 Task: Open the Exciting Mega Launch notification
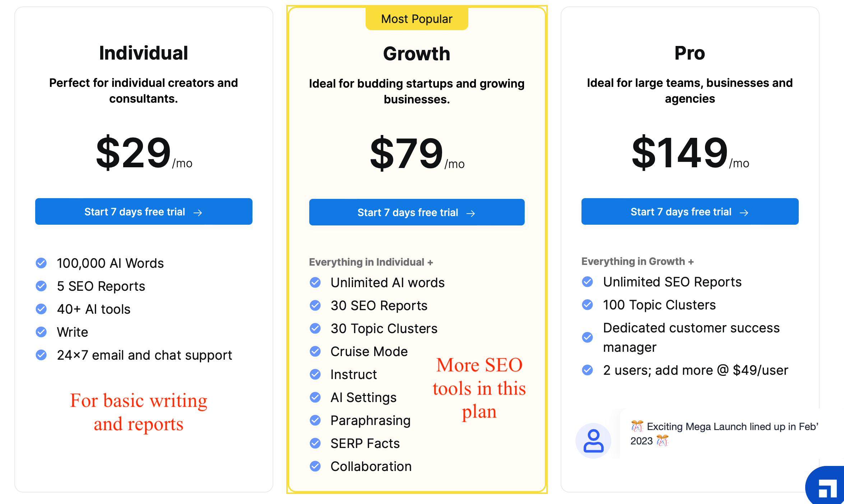click(x=724, y=434)
